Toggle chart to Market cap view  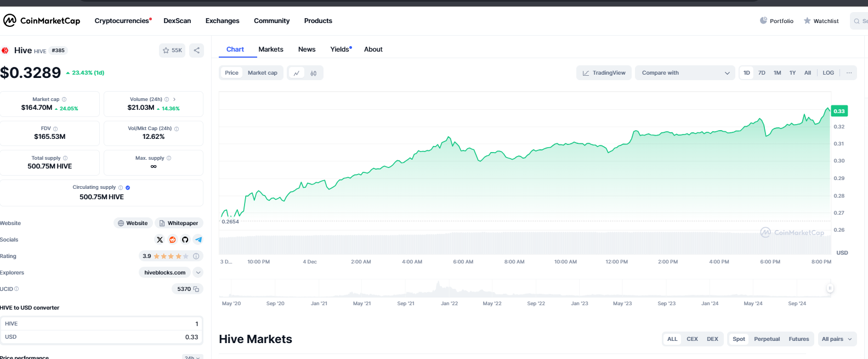262,73
